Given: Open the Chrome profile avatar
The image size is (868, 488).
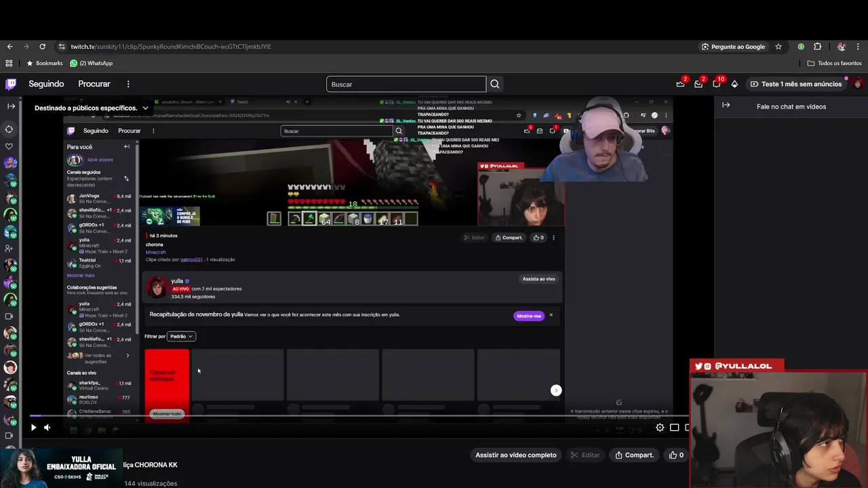Looking at the screenshot, I should click(x=842, y=47).
